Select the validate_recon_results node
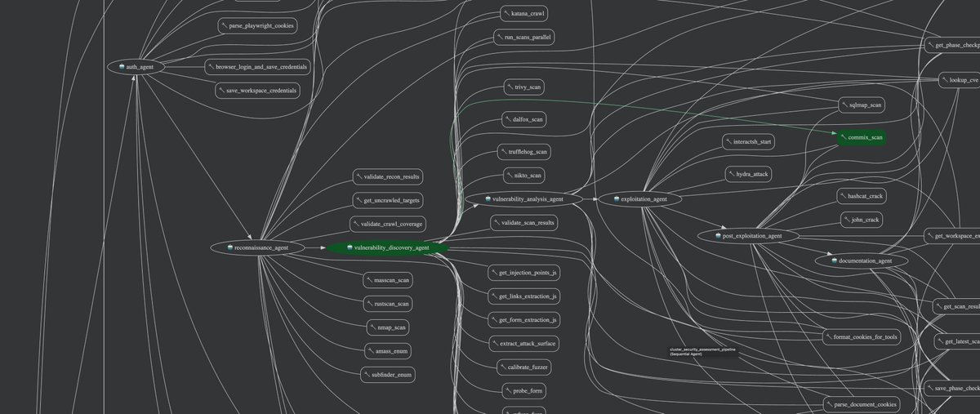The height and width of the screenshot is (414, 980). point(388,176)
